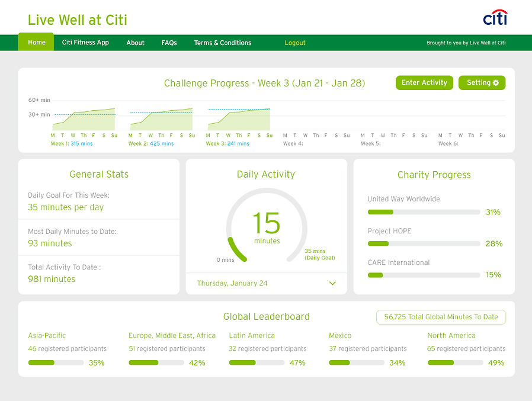Click the 'North America' region name

(x=451, y=335)
